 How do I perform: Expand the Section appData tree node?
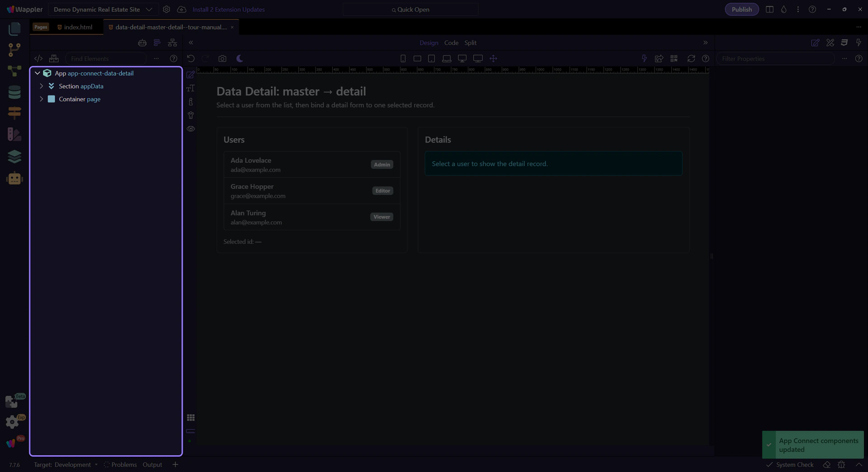point(42,86)
